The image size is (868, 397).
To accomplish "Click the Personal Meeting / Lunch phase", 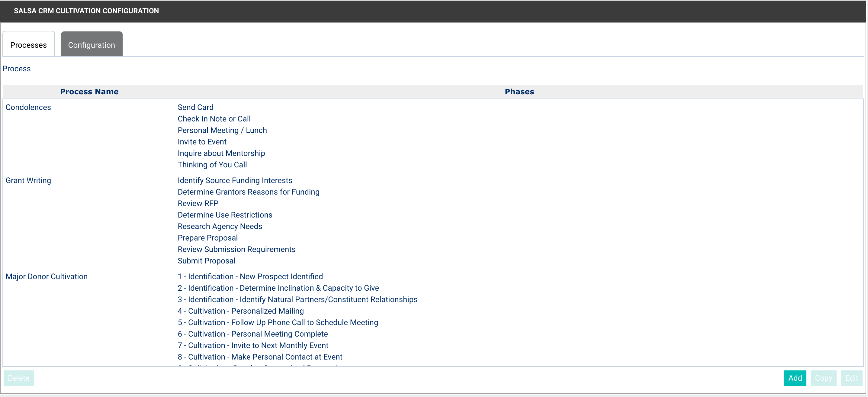I will (222, 130).
